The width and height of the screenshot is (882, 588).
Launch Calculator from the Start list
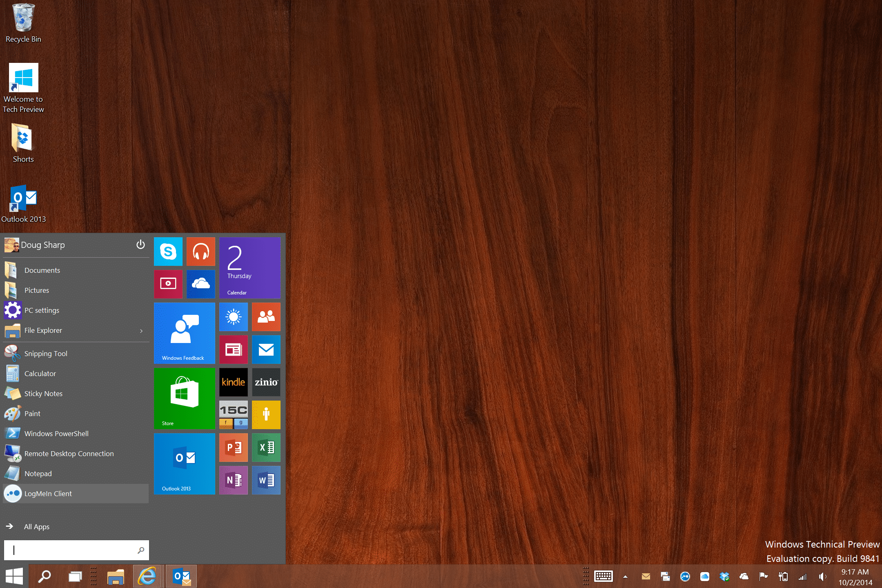[76, 374]
